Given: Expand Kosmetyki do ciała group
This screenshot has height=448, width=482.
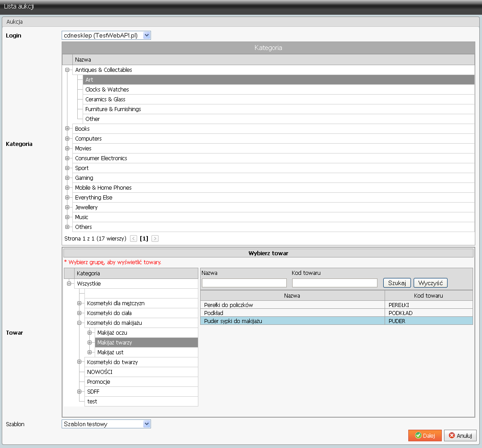Looking at the screenshot, I should click(79, 313).
